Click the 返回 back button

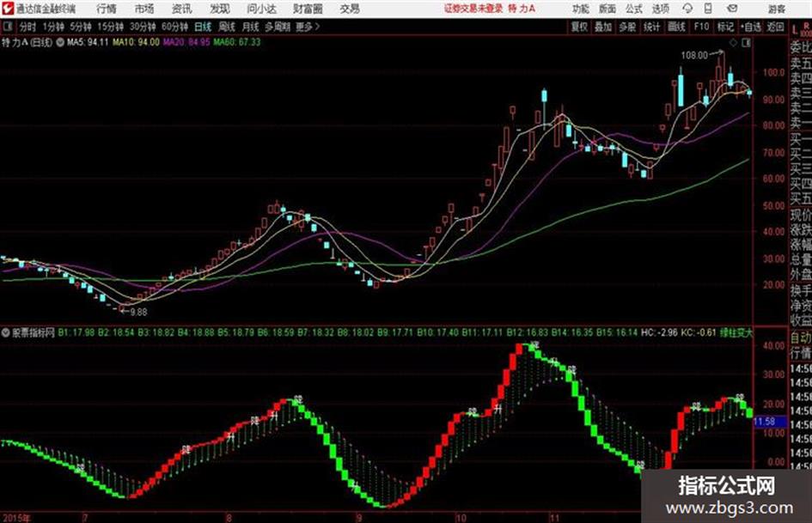click(x=775, y=27)
